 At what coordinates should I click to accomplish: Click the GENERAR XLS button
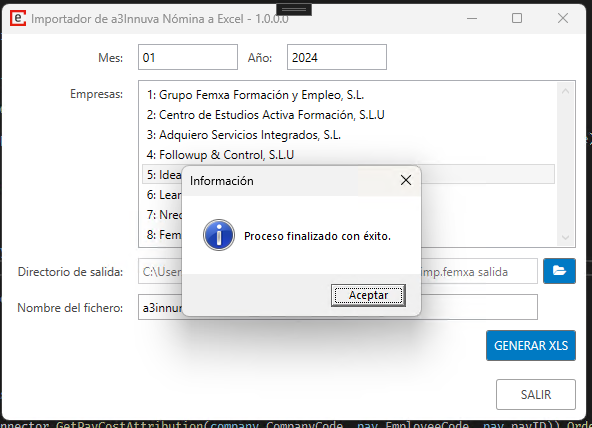(531, 345)
